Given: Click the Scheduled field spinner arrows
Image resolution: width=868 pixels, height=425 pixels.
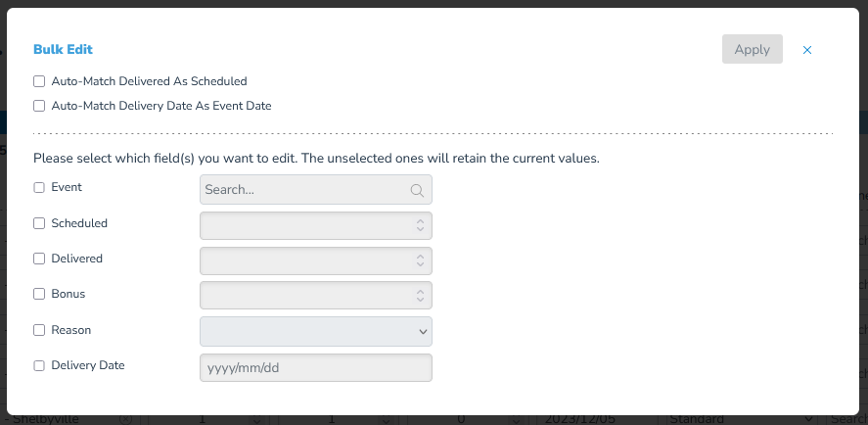Looking at the screenshot, I should pyautogui.click(x=420, y=225).
